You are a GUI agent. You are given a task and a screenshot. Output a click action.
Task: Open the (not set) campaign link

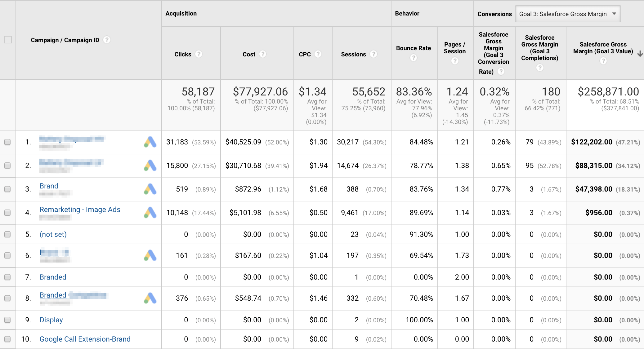pyautogui.click(x=53, y=234)
